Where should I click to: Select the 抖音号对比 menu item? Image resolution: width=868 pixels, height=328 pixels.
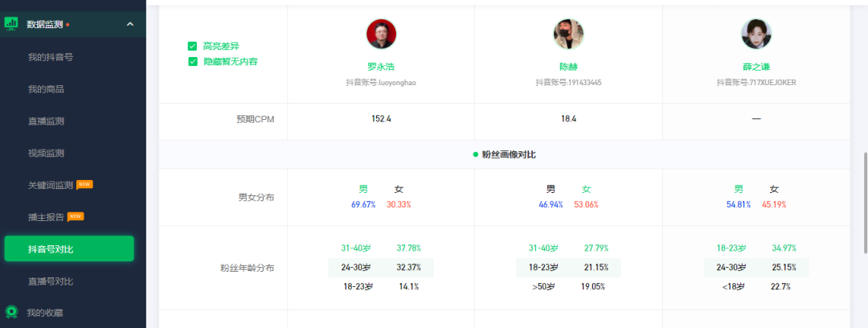tap(69, 248)
